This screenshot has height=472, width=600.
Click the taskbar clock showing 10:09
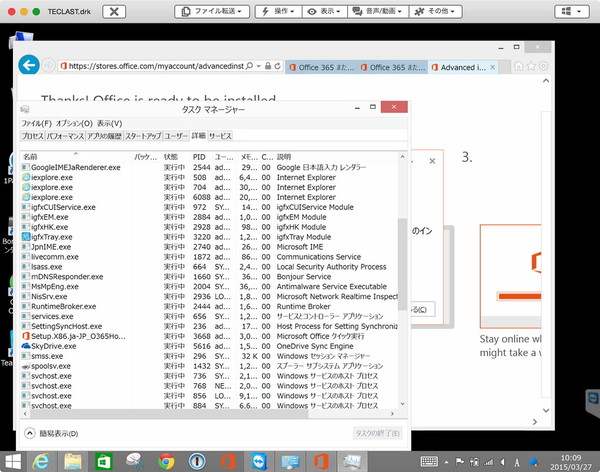[x=571, y=462]
